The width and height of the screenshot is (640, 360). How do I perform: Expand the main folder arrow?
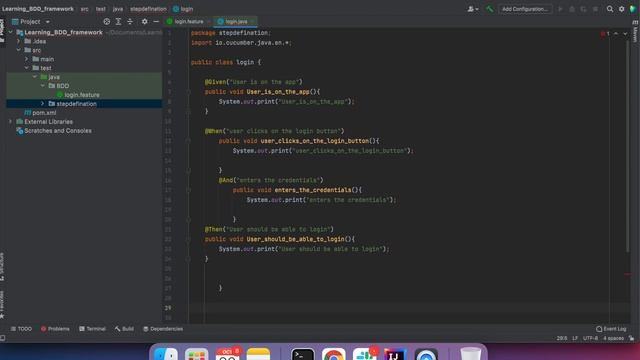(27, 59)
